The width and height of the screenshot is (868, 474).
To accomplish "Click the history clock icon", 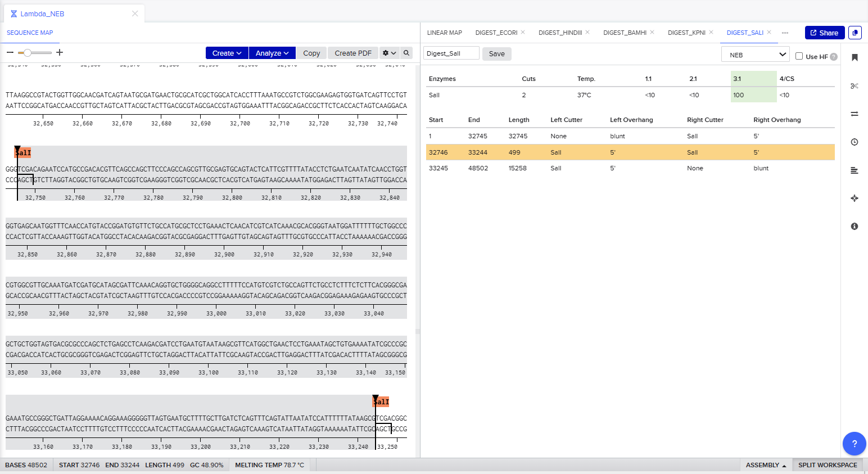I will tap(855, 142).
